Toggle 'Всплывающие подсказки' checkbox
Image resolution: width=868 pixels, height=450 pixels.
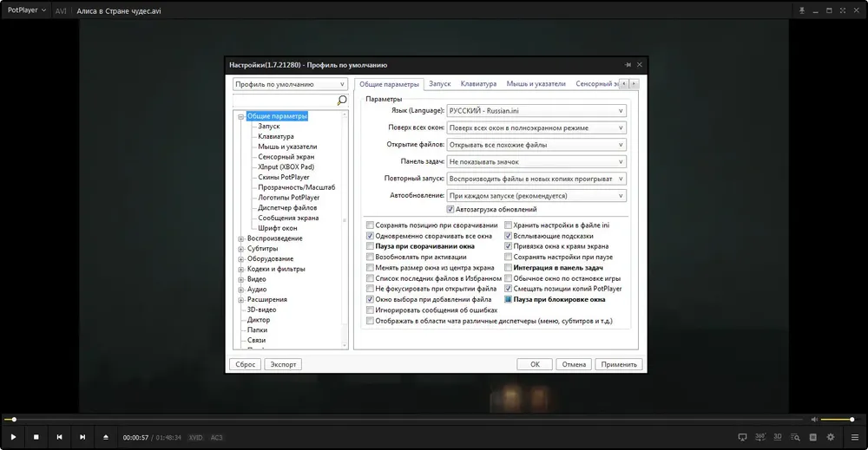pos(508,236)
